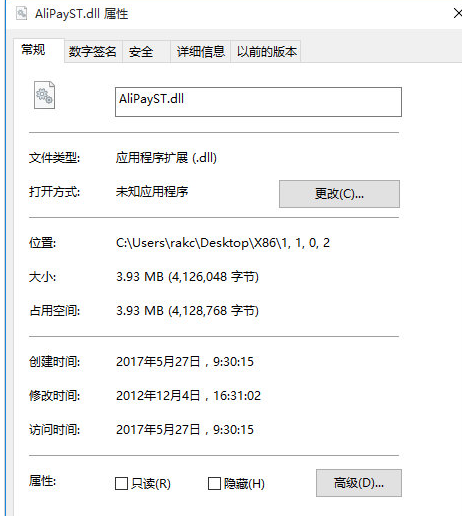Click the 创建时间 value 2017年5月27日, 9:30:15

coord(185,362)
